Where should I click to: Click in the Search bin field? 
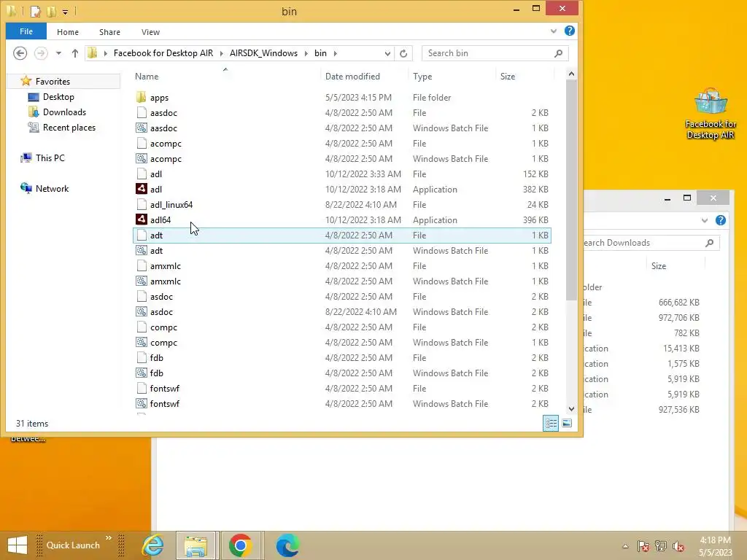tap(495, 52)
